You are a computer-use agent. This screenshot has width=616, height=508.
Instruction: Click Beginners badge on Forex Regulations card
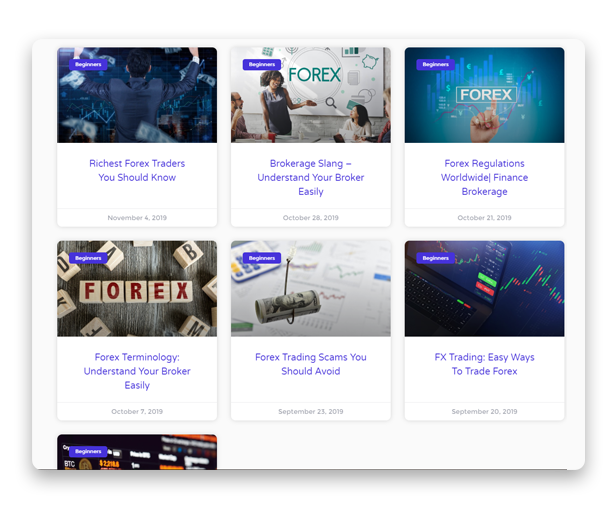pos(435,64)
